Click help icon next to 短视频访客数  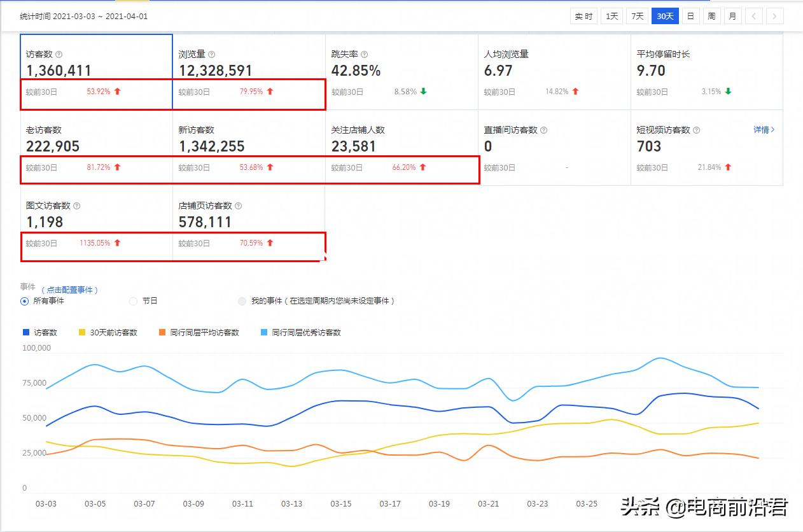[696, 130]
